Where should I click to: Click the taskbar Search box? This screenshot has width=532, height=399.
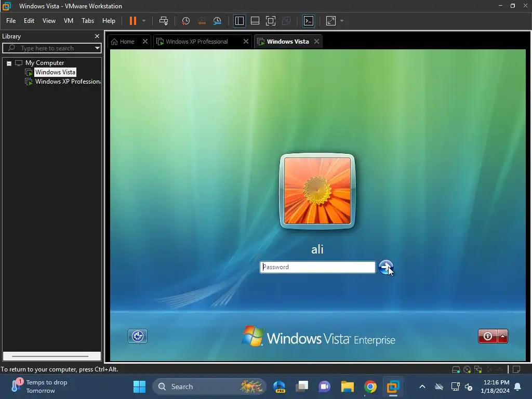pyautogui.click(x=209, y=387)
